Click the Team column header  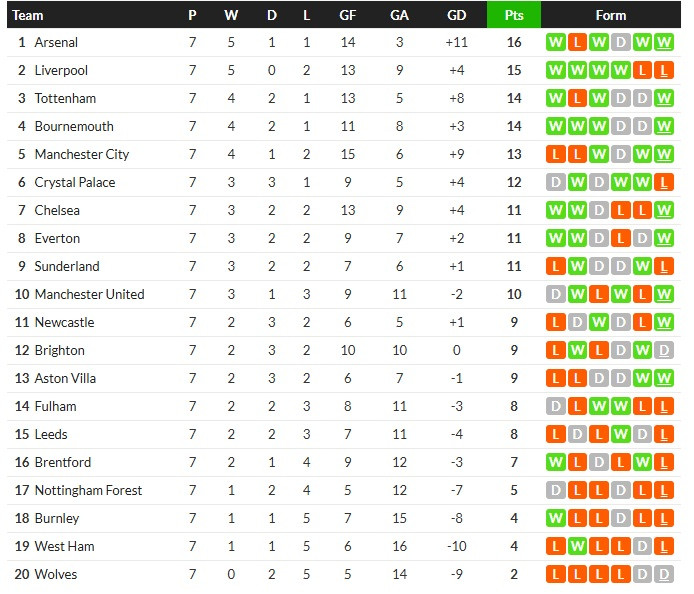28,15
